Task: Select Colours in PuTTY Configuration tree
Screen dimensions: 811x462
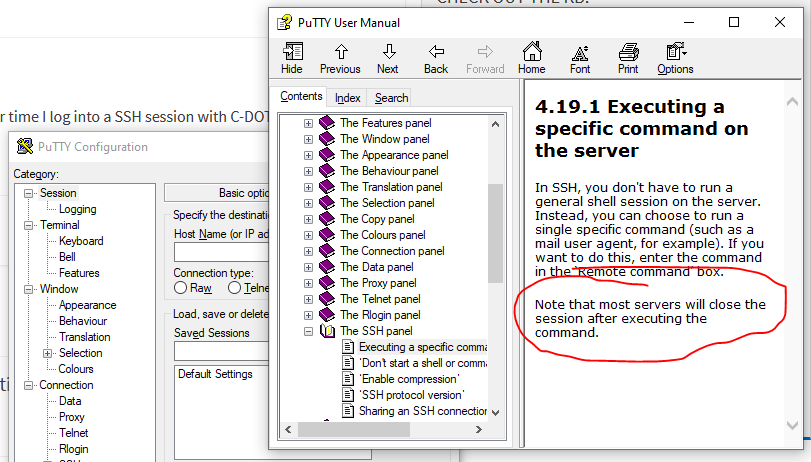Action: pos(76,369)
